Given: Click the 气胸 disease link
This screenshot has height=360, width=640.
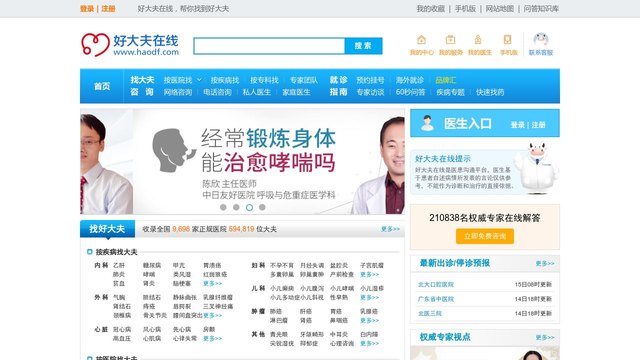Looking at the screenshot, I should (x=119, y=297).
